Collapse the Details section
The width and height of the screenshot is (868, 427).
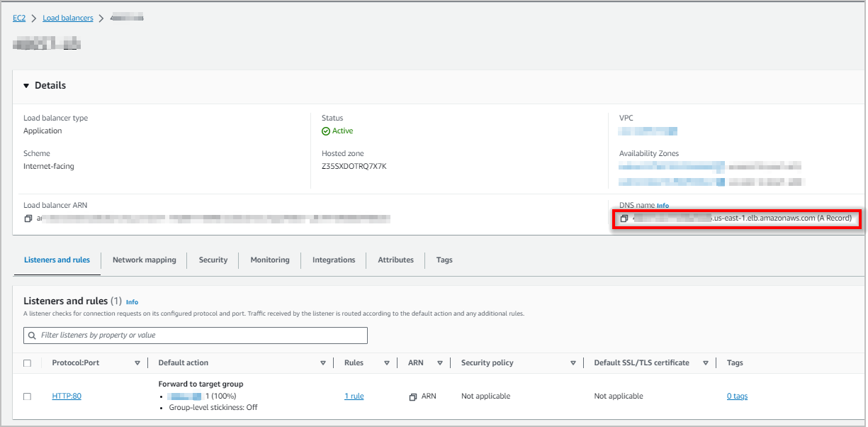click(x=27, y=86)
